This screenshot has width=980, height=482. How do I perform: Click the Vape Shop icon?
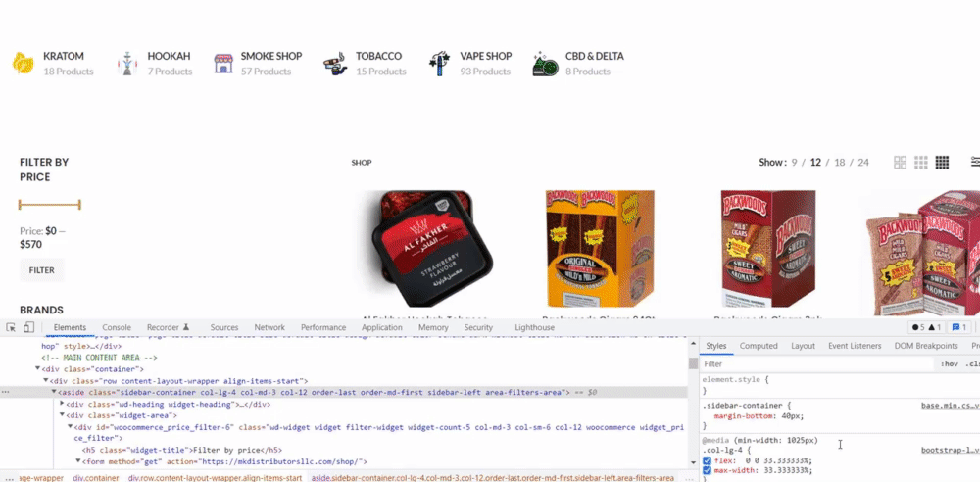[439, 63]
